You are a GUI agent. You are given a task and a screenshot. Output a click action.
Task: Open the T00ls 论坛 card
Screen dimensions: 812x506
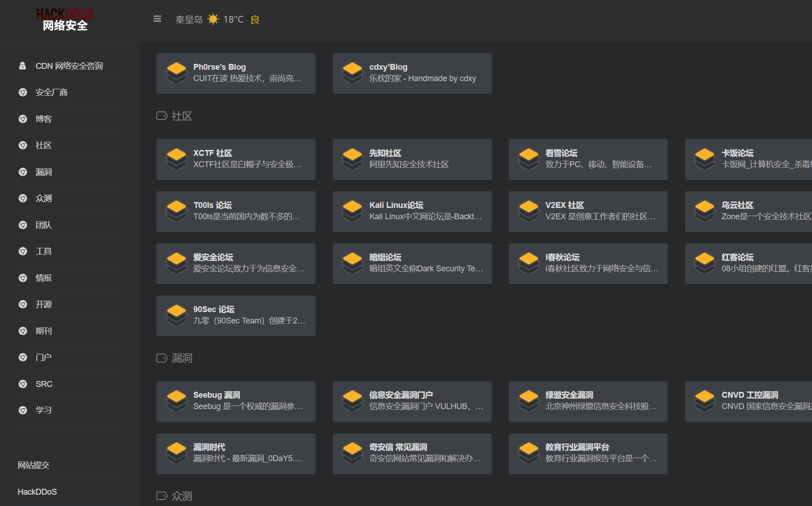pyautogui.click(x=236, y=212)
